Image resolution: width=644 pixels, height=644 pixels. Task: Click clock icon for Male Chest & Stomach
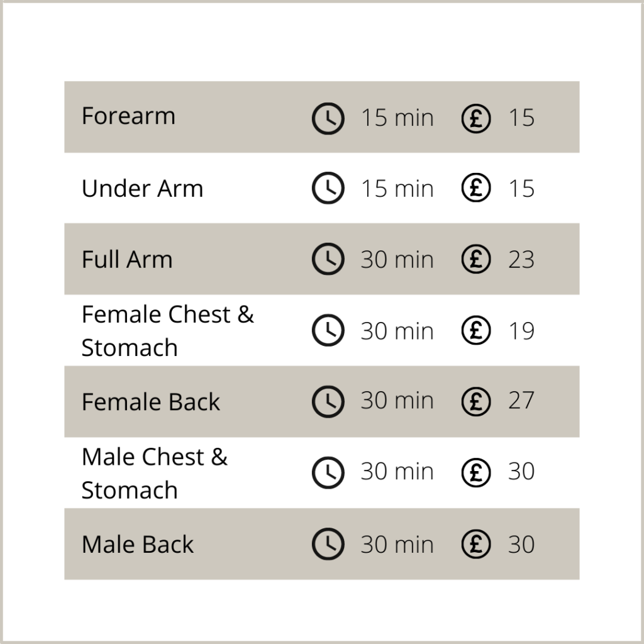pyautogui.click(x=328, y=472)
